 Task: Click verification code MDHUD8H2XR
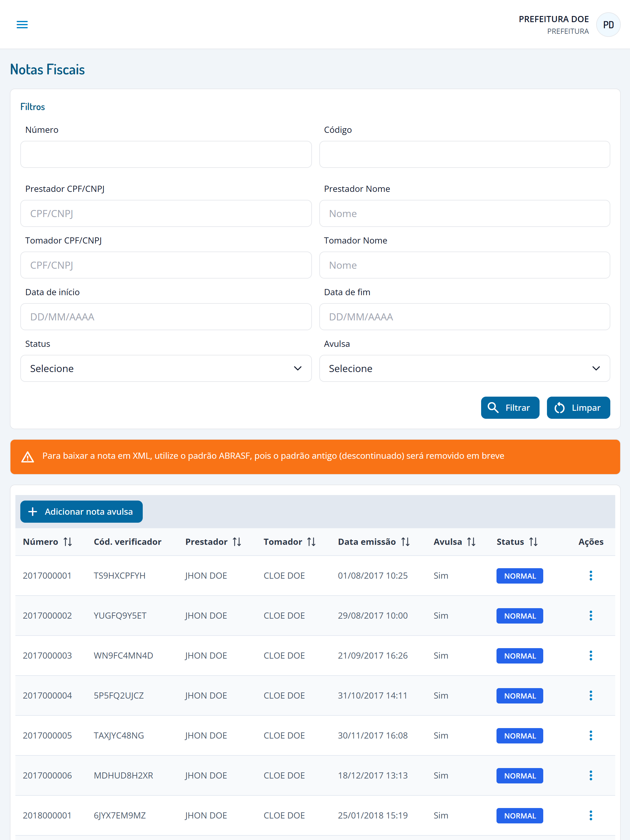click(x=123, y=775)
